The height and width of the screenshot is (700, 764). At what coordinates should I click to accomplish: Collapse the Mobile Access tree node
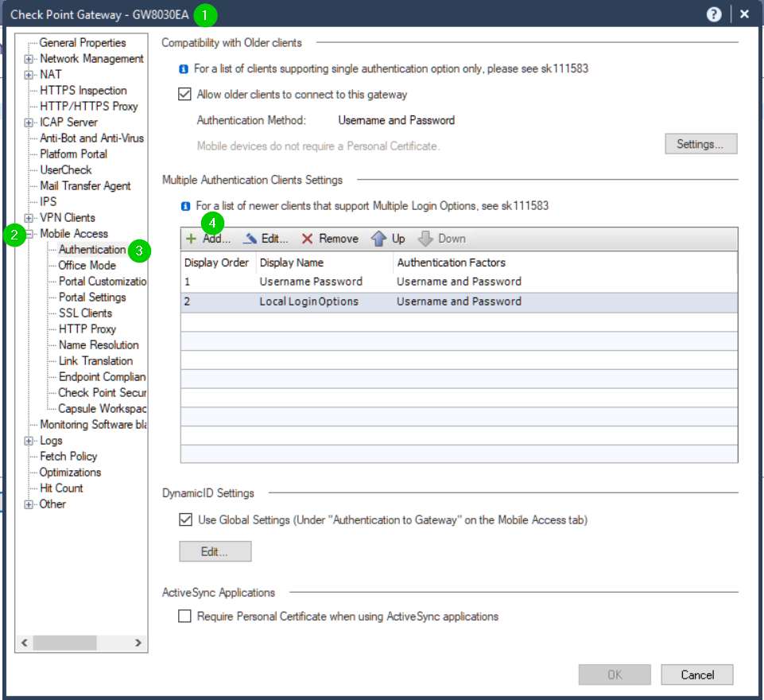point(29,234)
